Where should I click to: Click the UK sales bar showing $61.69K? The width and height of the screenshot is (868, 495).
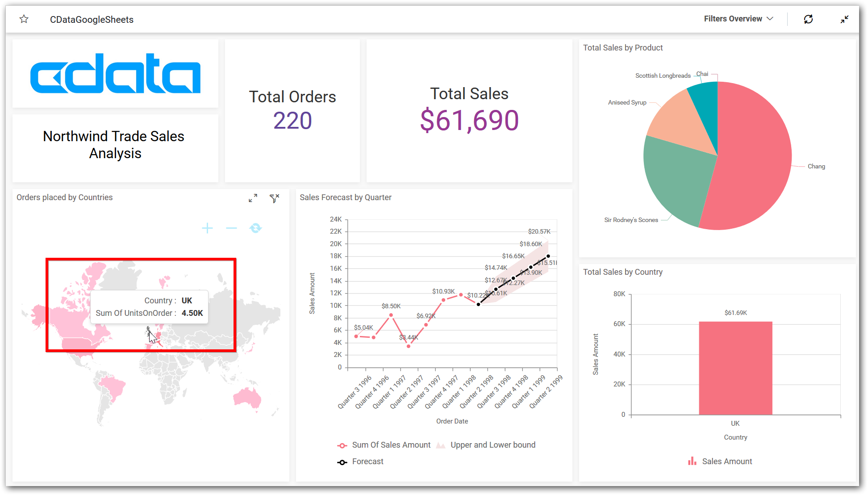(x=735, y=366)
